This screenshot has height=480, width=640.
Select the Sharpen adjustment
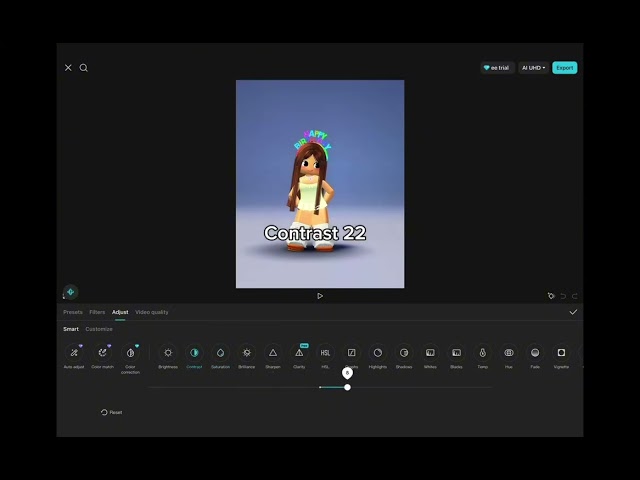[x=273, y=356]
